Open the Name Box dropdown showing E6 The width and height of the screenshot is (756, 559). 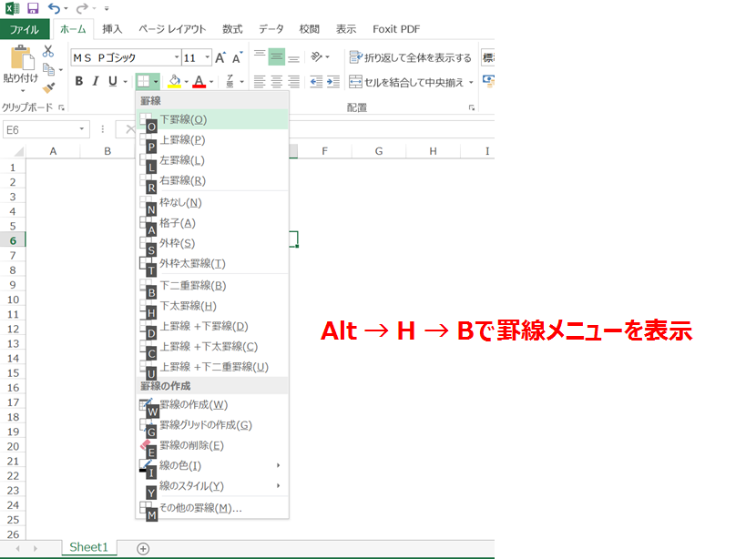coord(81,129)
